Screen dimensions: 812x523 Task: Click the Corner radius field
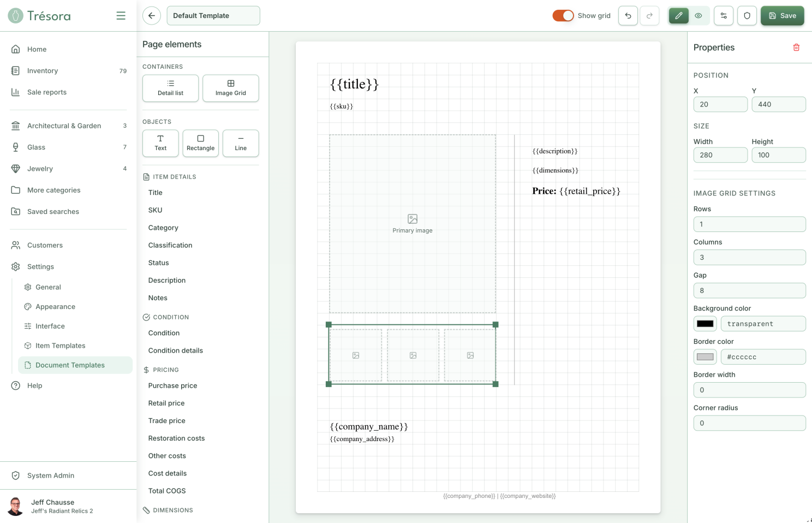(x=750, y=423)
